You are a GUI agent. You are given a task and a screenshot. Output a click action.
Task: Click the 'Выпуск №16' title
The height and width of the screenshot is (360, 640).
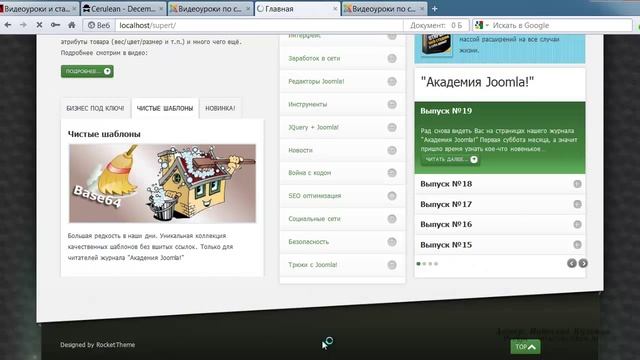click(446, 224)
